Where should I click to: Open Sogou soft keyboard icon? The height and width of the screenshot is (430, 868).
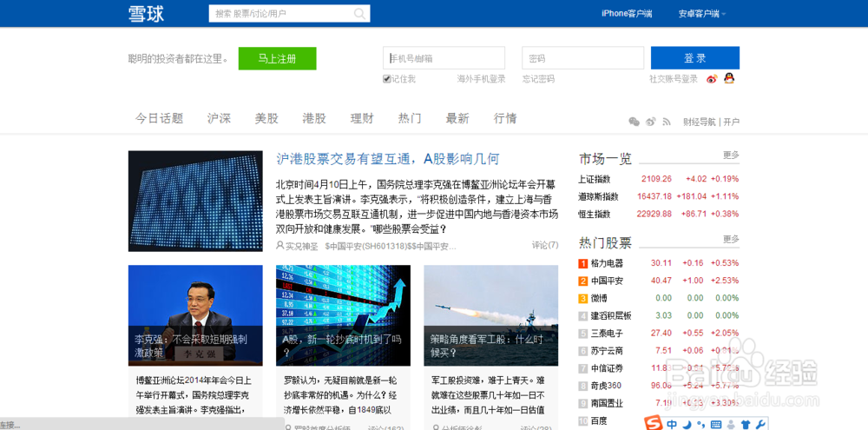(x=716, y=425)
